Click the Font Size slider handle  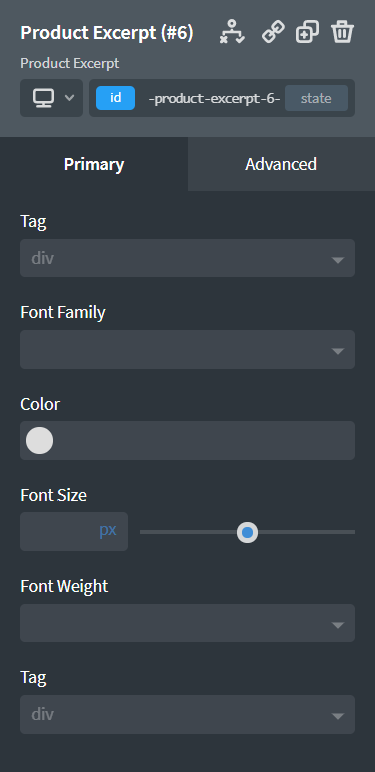click(x=247, y=532)
